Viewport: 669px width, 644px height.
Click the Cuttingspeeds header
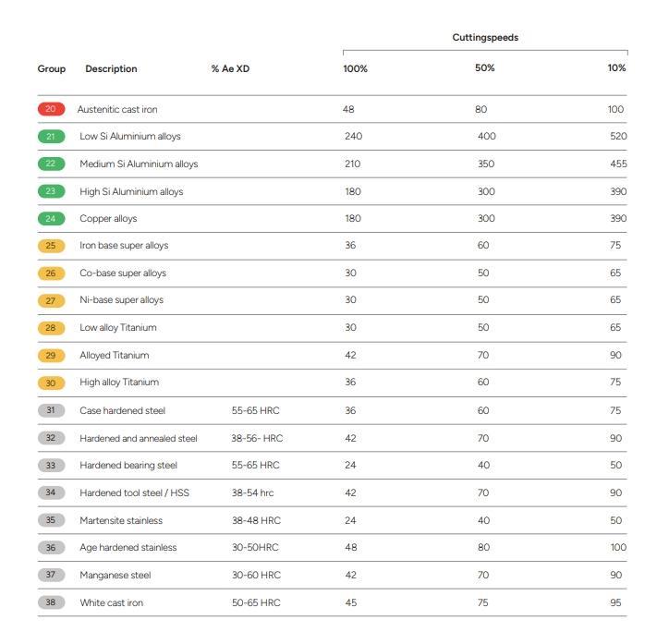coord(485,38)
